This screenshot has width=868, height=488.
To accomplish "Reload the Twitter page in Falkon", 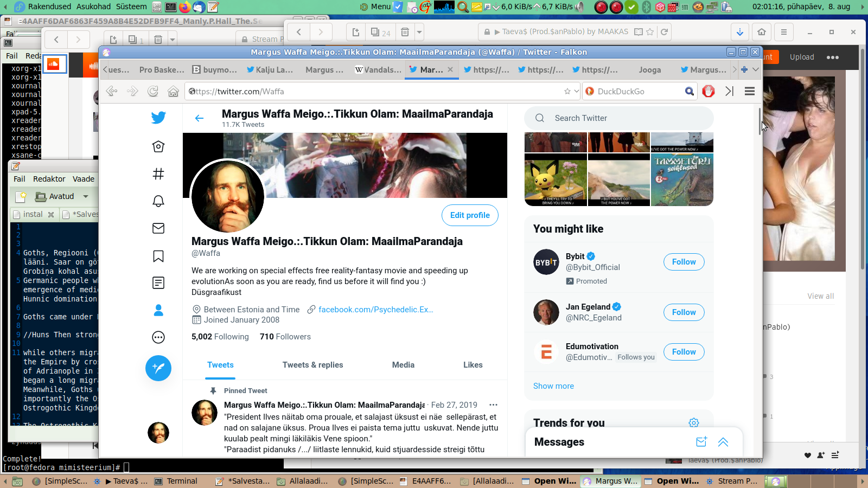I will coord(153,91).
